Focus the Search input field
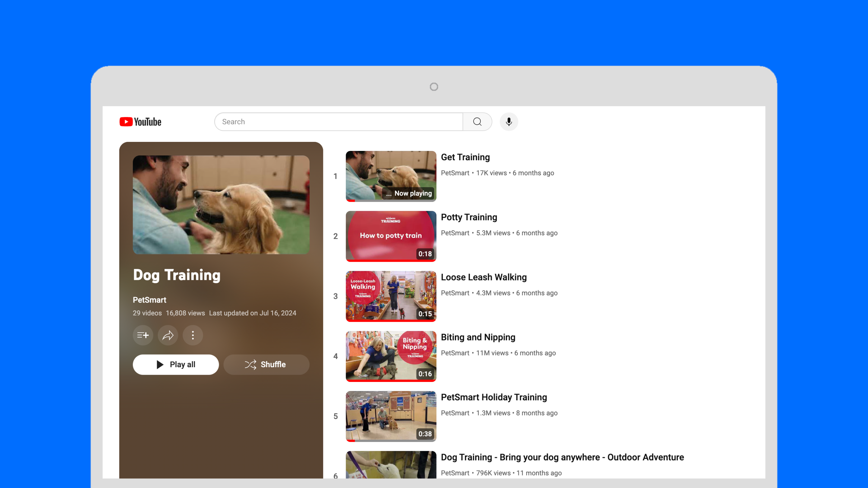868x488 pixels. [x=339, y=122]
